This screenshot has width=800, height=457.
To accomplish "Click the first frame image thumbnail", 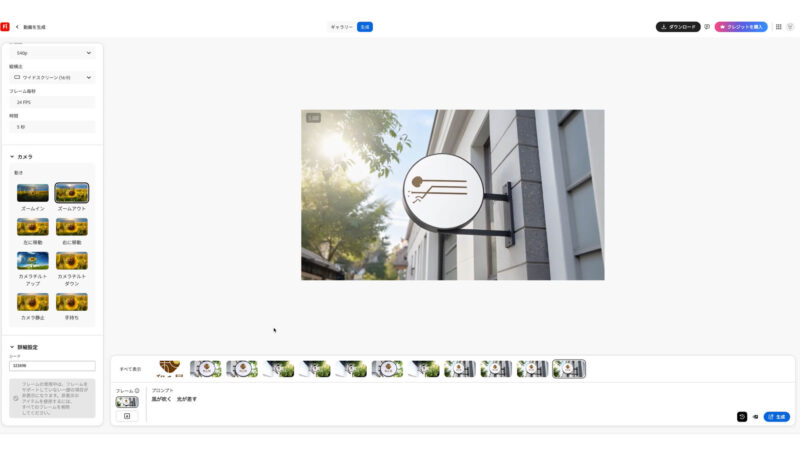I will (x=127, y=402).
